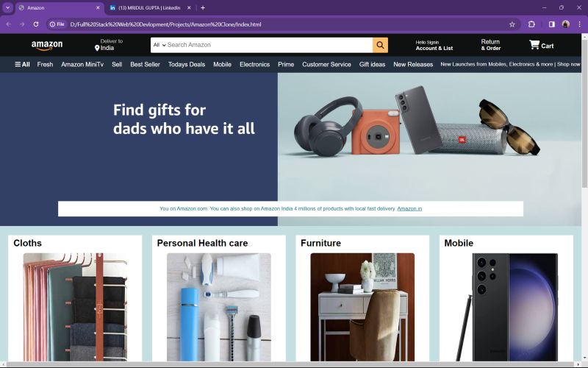Go to Sell in navigation
Viewport: 588px width, 368px height.
click(x=117, y=64)
